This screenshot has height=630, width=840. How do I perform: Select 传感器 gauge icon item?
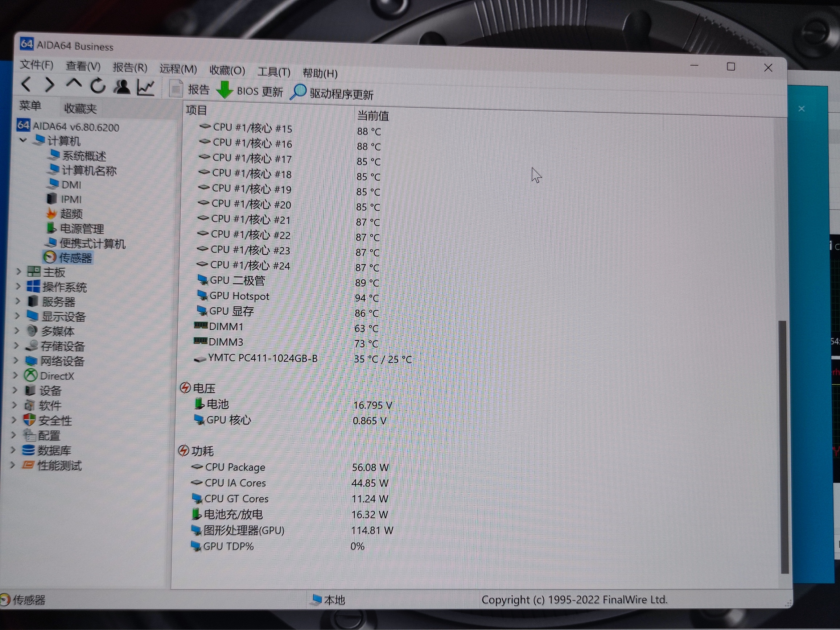coord(68,258)
